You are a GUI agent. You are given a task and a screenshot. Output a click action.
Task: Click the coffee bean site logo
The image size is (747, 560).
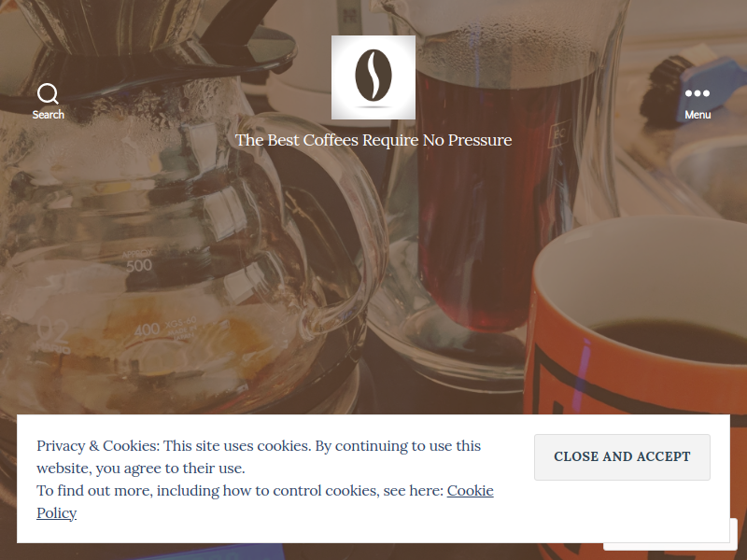pyautogui.click(x=373, y=76)
